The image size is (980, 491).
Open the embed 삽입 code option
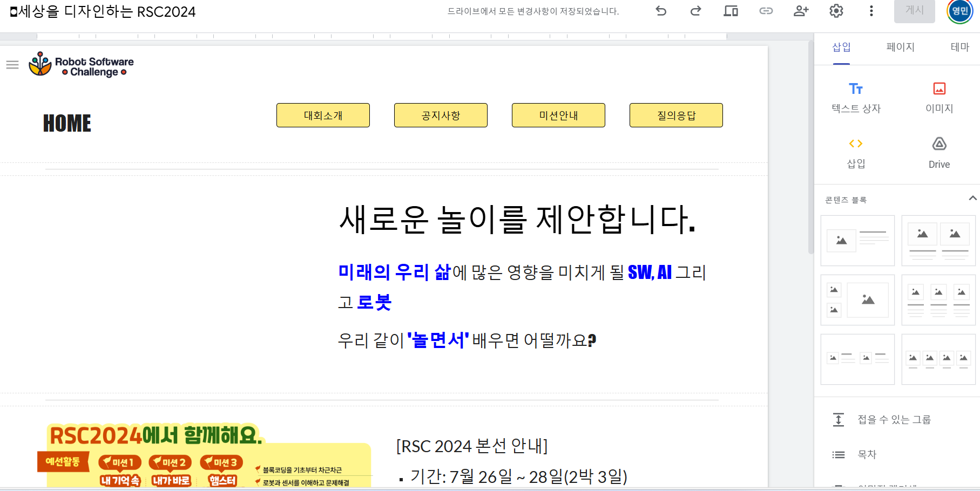856,153
